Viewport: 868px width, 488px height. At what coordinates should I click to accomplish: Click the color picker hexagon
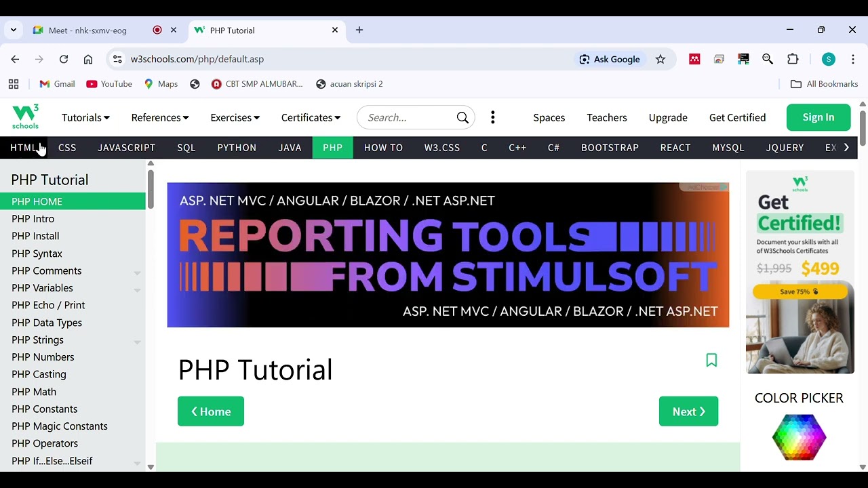[799, 437]
